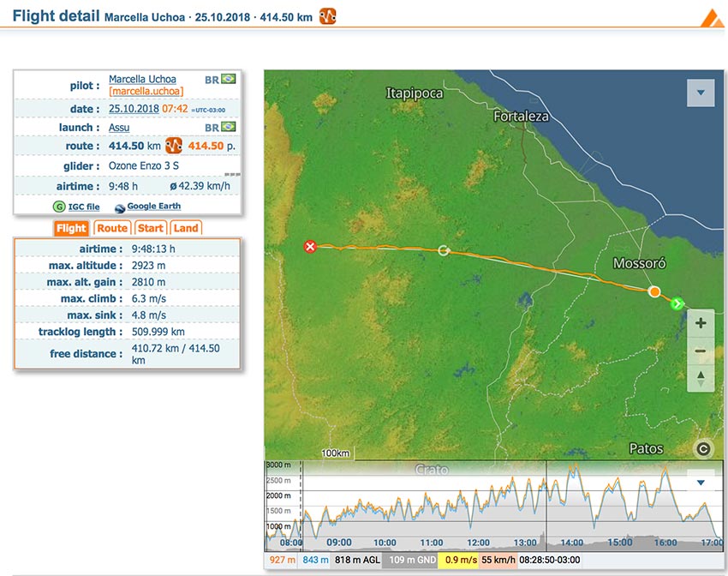Switch to the Route tab
The image size is (728, 576).
click(112, 228)
